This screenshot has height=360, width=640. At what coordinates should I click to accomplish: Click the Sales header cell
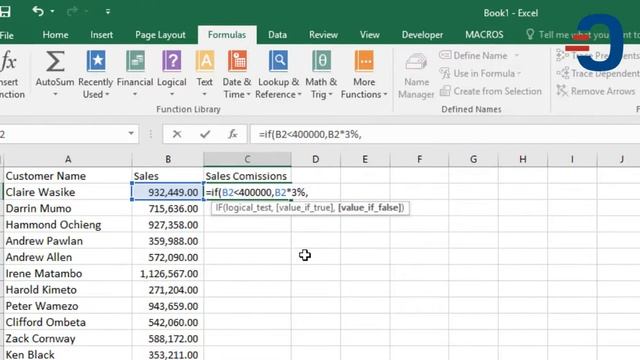coord(168,176)
